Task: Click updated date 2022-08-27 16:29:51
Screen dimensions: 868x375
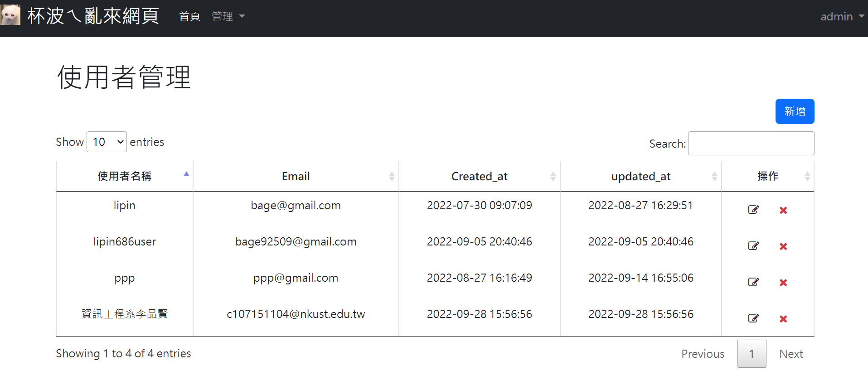Action: pyautogui.click(x=641, y=205)
